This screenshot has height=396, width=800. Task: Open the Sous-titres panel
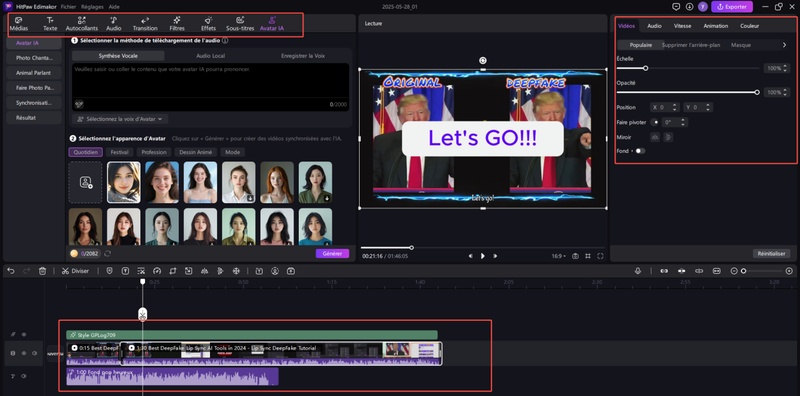[x=240, y=24]
